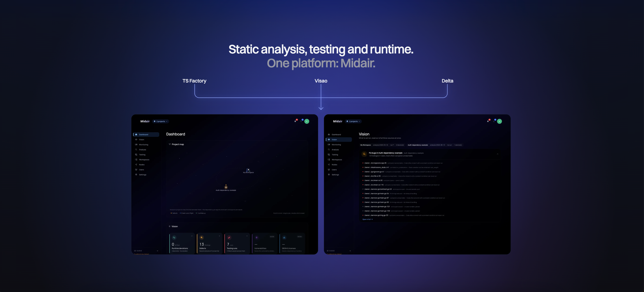Viewport: 644px width, 292px height.
Task: Select Dashboard in the Dashboard panel sidebar
Action: tap(146, 135)
